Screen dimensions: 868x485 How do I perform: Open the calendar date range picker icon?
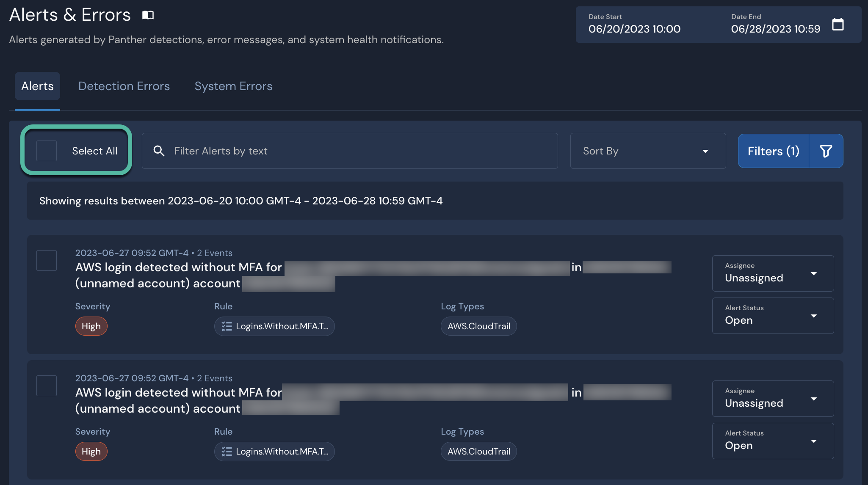pos(838,25)
